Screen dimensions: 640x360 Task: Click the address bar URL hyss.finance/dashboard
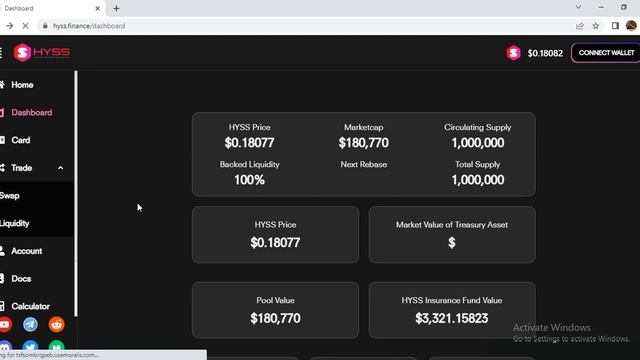click(x=89, y=26)
